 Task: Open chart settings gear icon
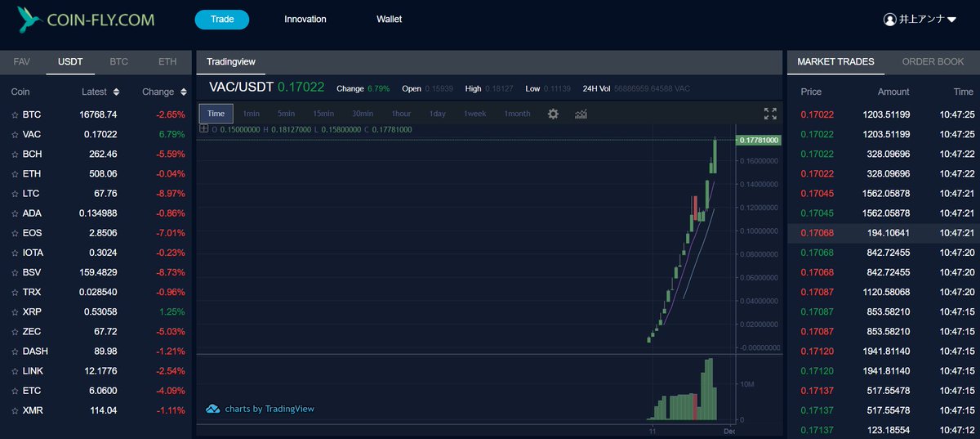(553, 114)
